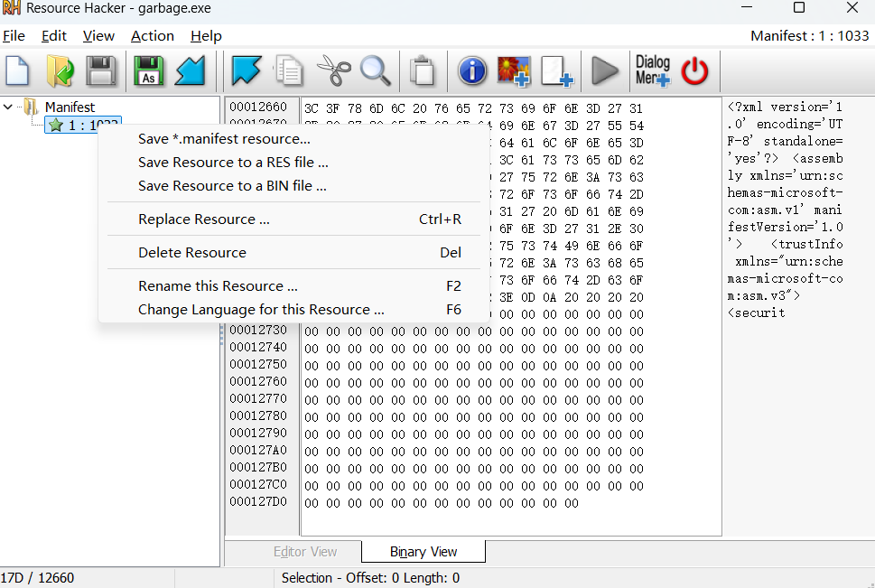
Task: Choose Save Resource to a RES file
Action: (293, 162)
